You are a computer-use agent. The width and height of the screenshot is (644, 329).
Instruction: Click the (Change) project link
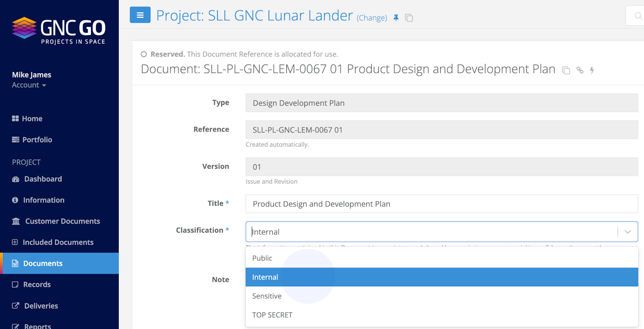coord(372,18)
